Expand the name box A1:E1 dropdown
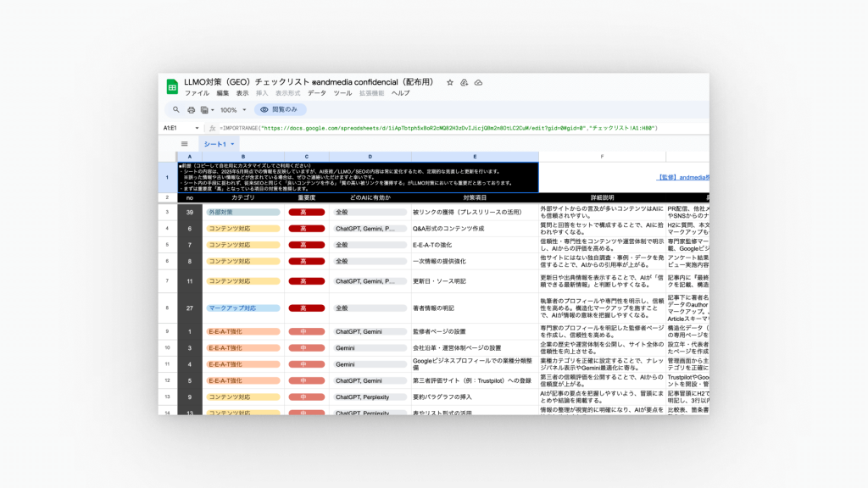Viewport: 868px width, 488px height. [198, 128]
